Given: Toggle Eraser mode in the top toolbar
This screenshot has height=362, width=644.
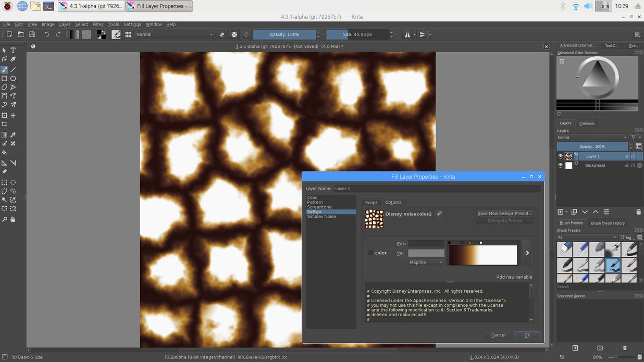Looking at the screenshot, I should point(222,34).
